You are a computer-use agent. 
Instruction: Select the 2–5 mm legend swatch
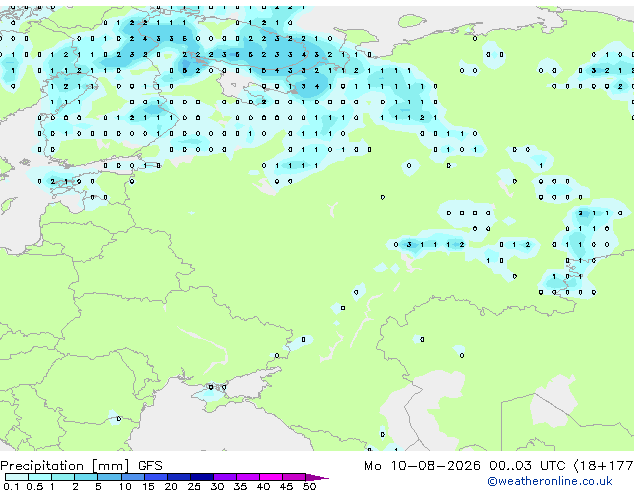86,477
